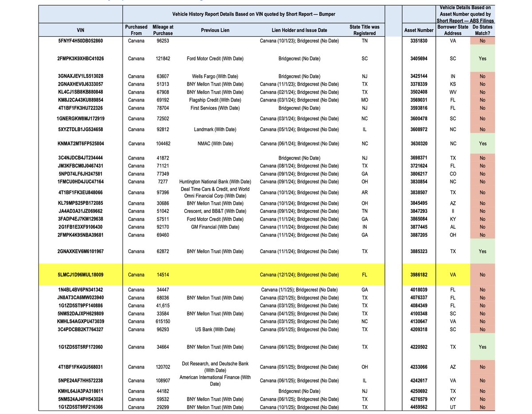
Task: Click 'Carvana (06/1/24); Bridgecrest (No Date)' cell
Action: 299,144
